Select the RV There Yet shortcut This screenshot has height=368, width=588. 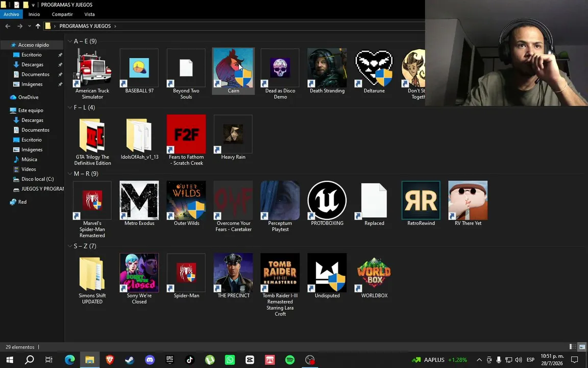coord(468,203)
